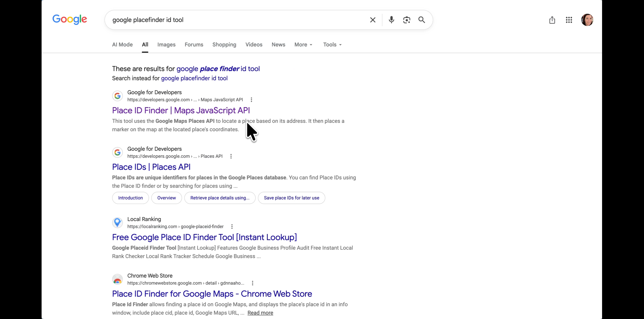The image size is (644, 319).
Task: Click Google favicon of Places API result
Action: point(117,152)
